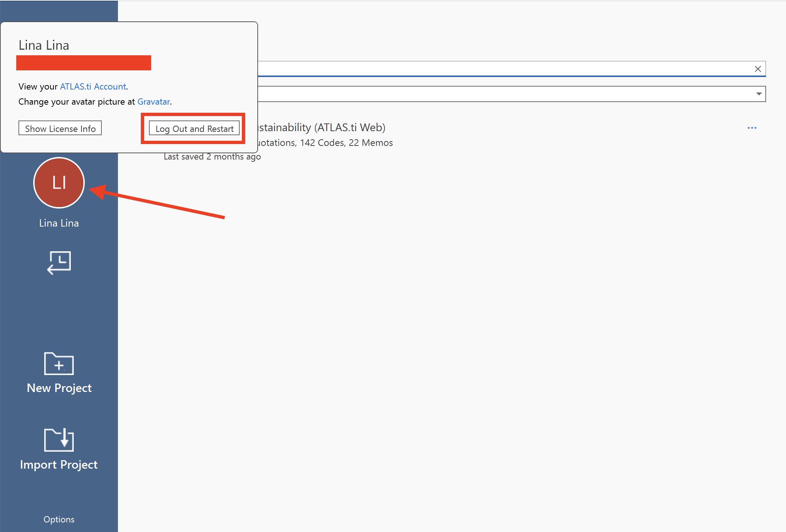
Task: Clear the search field with X
Action: coord(758,69)
